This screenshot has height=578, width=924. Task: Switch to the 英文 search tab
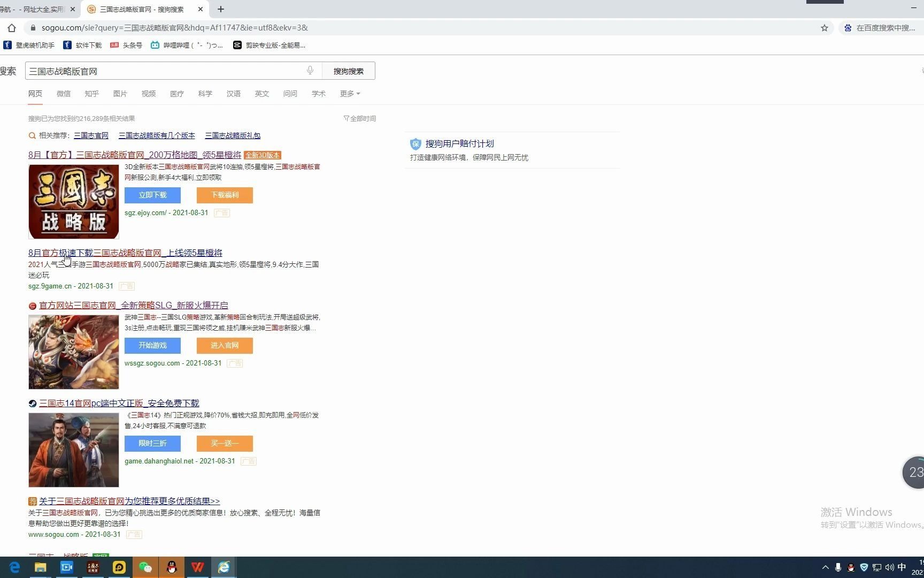coord(262,94)
